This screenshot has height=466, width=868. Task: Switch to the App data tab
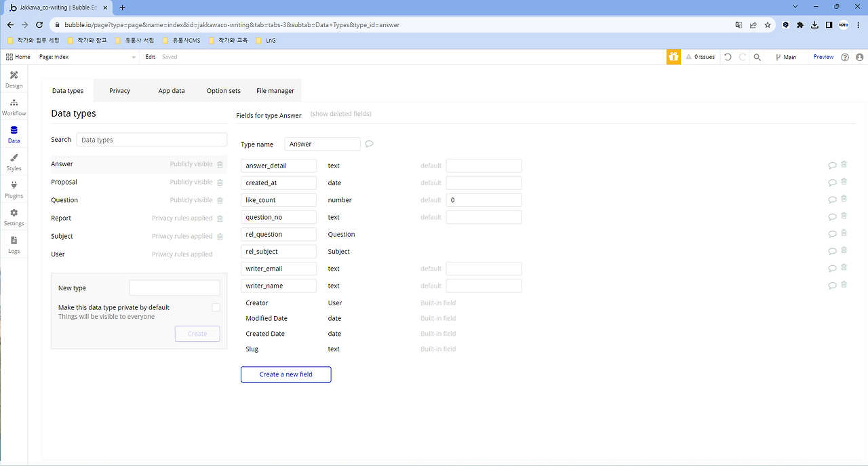(172, 91)
